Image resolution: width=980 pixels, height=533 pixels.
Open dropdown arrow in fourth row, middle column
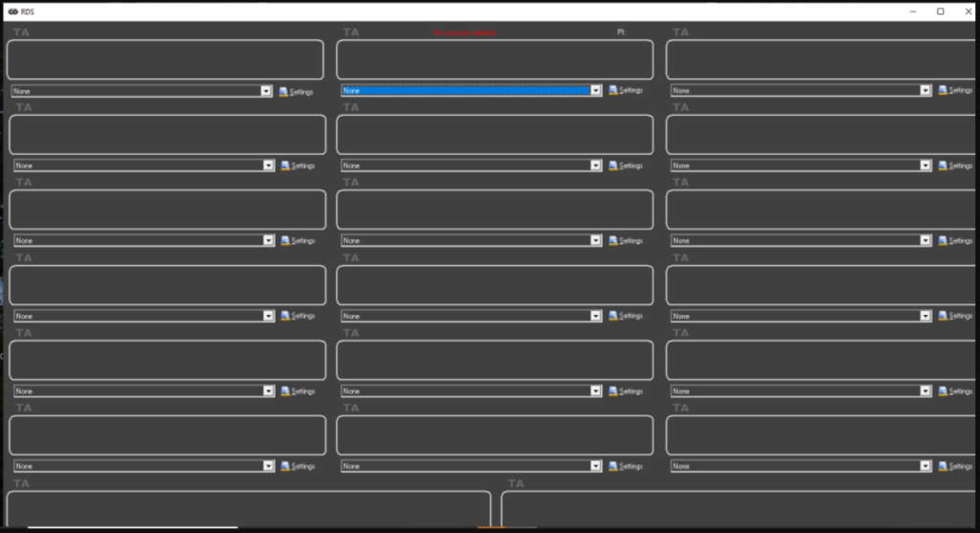(595, 316)
